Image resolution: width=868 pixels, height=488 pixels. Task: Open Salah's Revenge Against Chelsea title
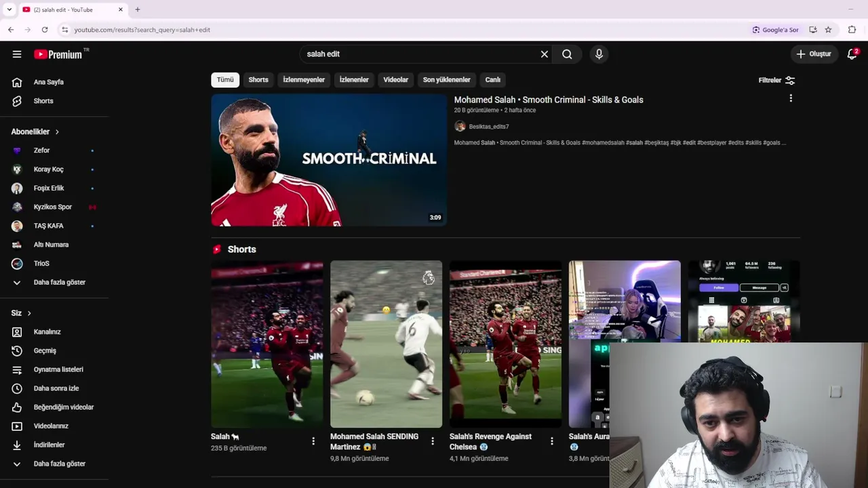490,442
